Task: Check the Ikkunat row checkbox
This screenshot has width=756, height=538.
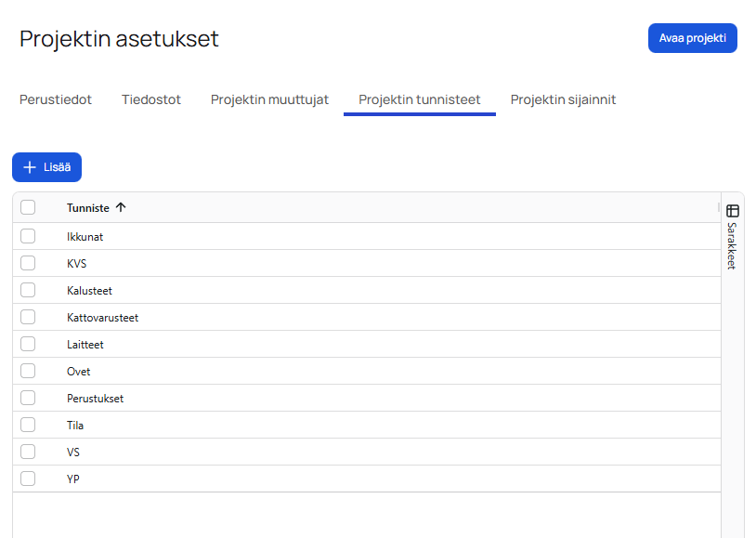Action: 28,236
